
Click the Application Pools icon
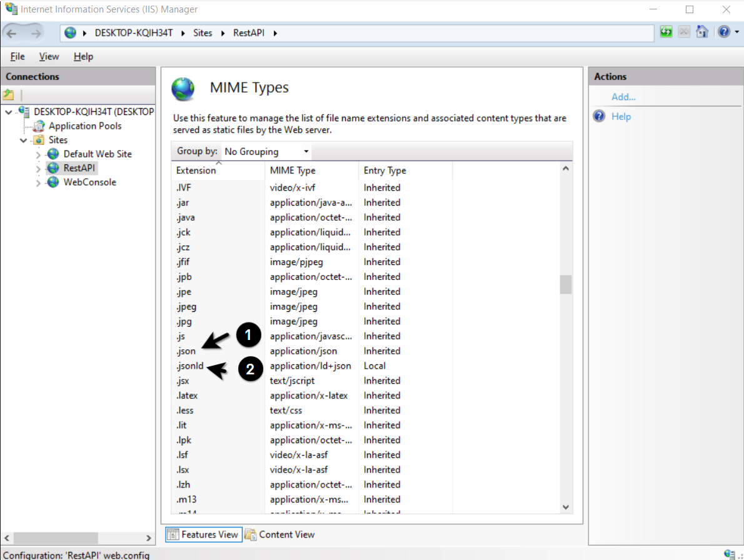pyautogui.click(x=39, y=126)
